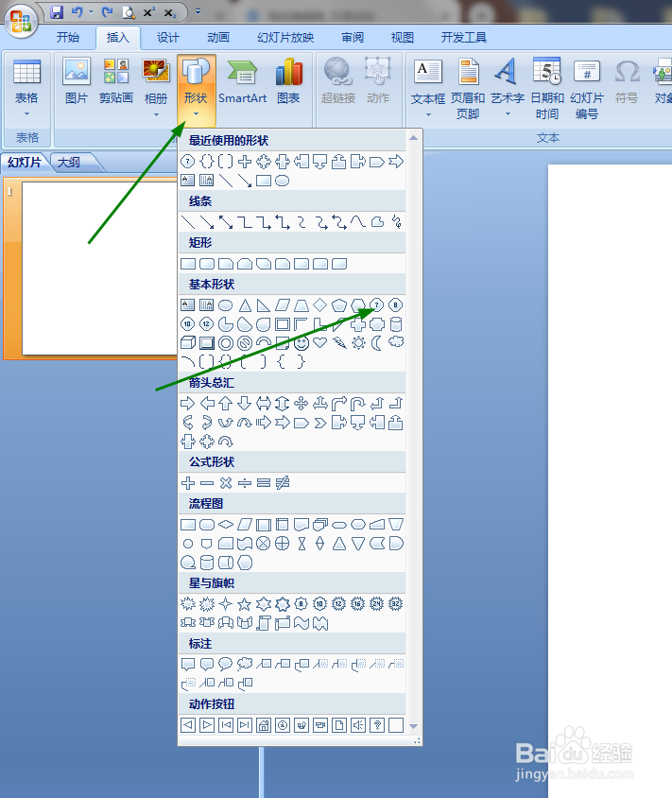The image size is (672, 798).
Task: Pick the 5-point star under 星与旗帜
Action: [245, 604]
